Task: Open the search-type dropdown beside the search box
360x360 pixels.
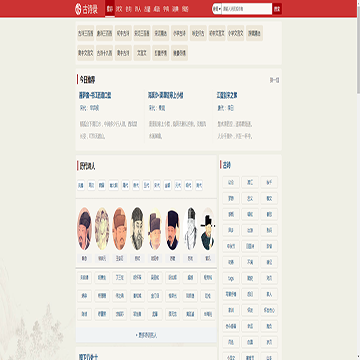Action: (217, 9)
